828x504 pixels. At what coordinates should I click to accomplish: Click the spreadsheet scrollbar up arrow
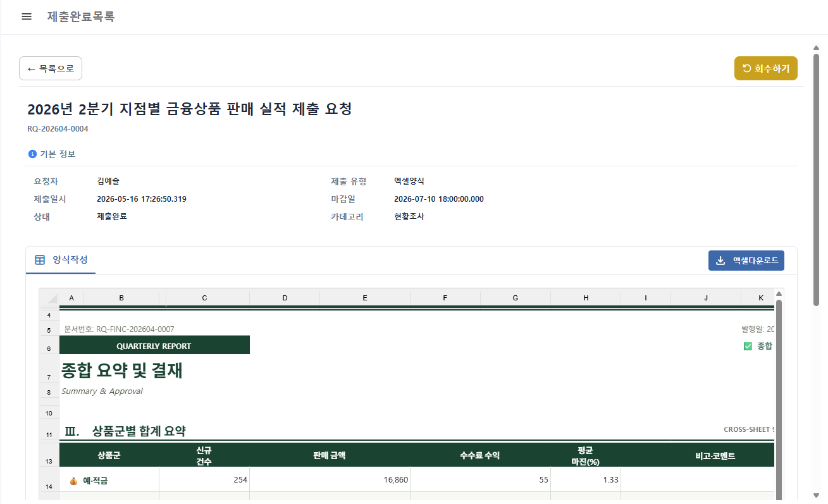click(x=779, y=294)
